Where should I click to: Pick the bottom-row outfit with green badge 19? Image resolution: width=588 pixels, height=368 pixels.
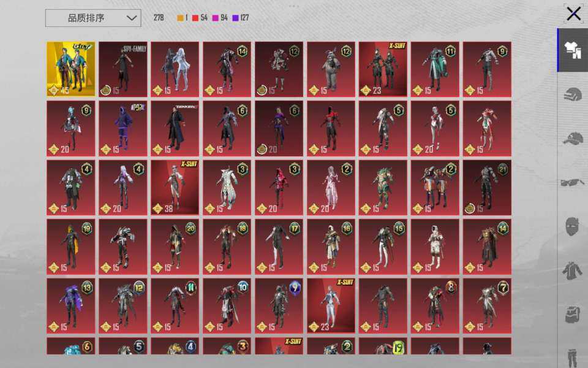pos(383,346)
